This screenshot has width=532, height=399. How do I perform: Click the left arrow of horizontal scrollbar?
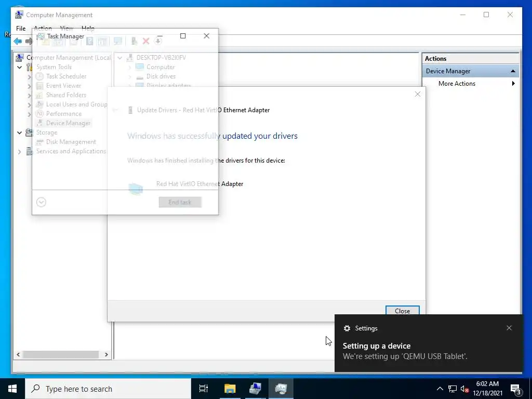(x=18, y=354)
